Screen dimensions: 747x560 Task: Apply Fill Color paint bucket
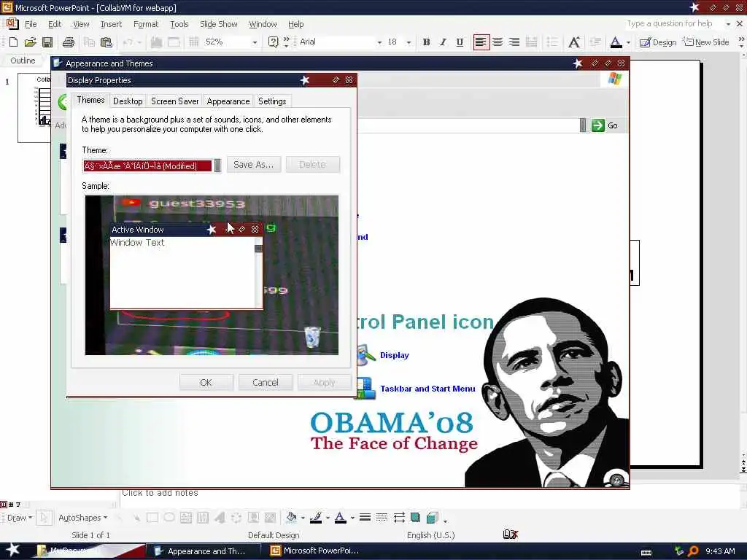(x=291, y=518)
